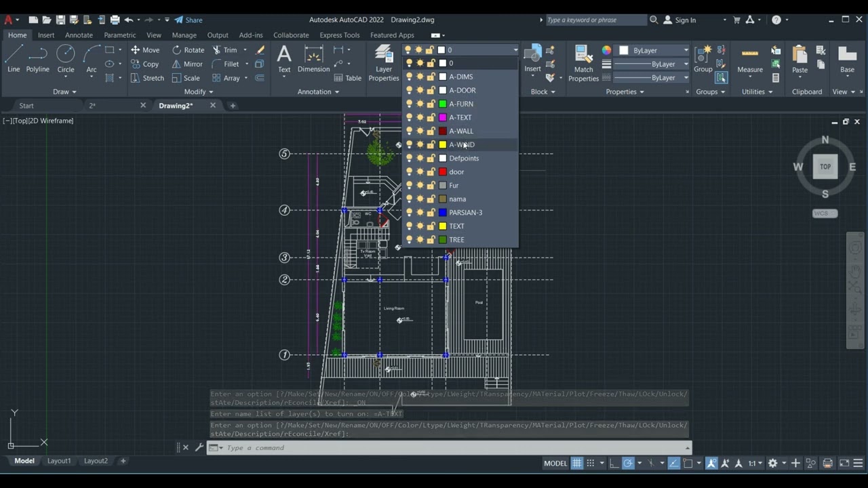This screenshot has height=488, width=868.
Task: Click the A-FURN green color swatch
Action: [x=443, y=104]
